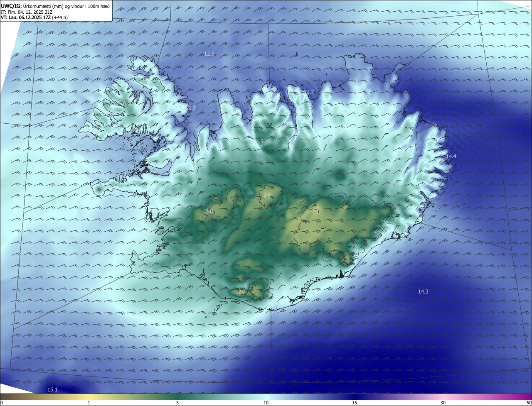Click the map value label "15.1"
The height and width of the screenshot is (406, 532).
52,390
